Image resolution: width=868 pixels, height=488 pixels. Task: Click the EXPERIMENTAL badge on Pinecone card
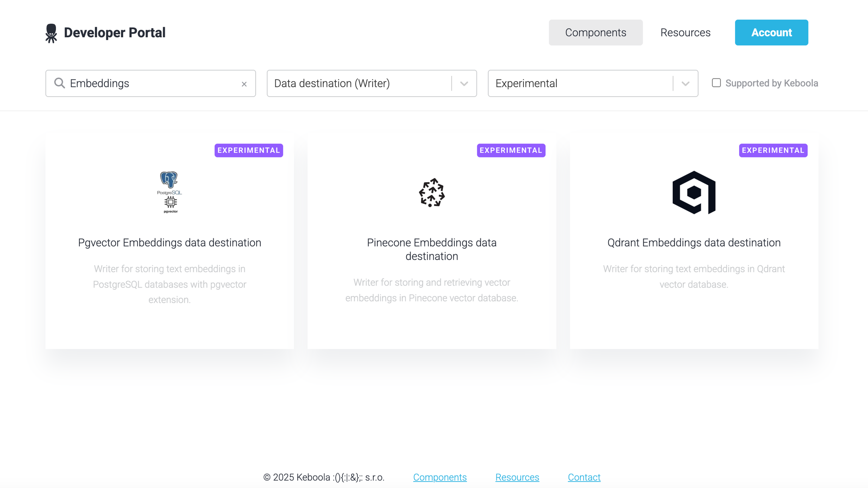coord(511,150)
